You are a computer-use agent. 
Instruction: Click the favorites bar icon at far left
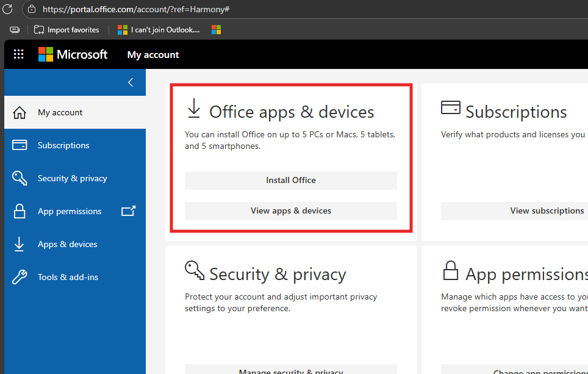15,30
